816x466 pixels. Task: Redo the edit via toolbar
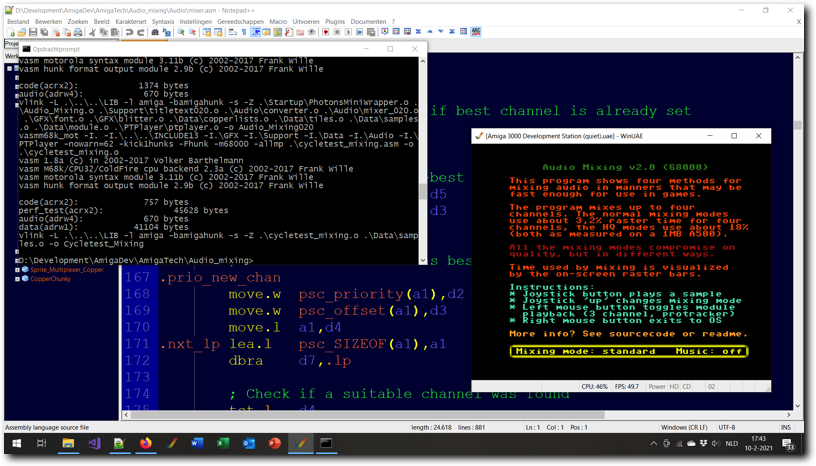click(x=141, y=32)
